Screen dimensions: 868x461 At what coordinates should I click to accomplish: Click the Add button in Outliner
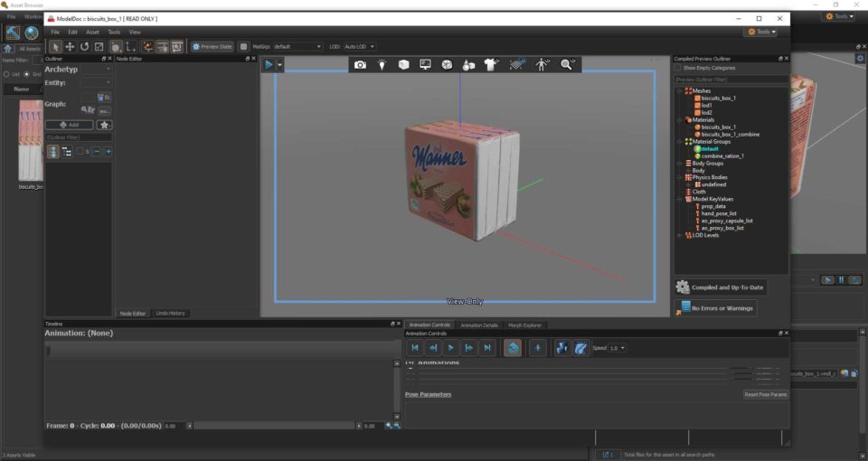69,125
